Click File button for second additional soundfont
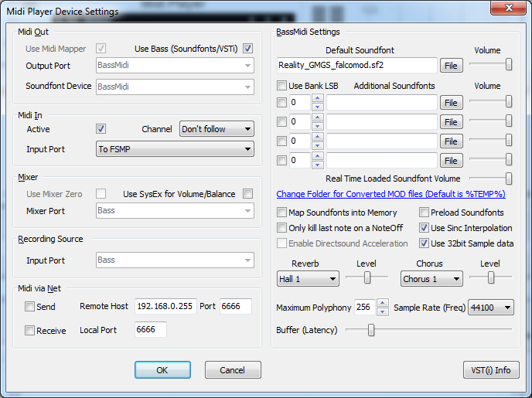This screenshot has width=532, height=398. coord(452,121)
